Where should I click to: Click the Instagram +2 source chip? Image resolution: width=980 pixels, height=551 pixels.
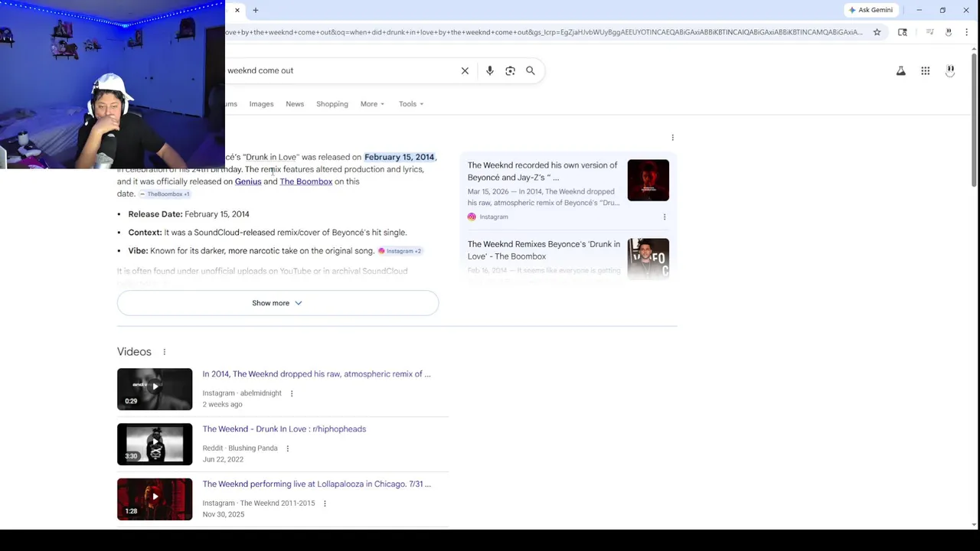click(400, 251)
